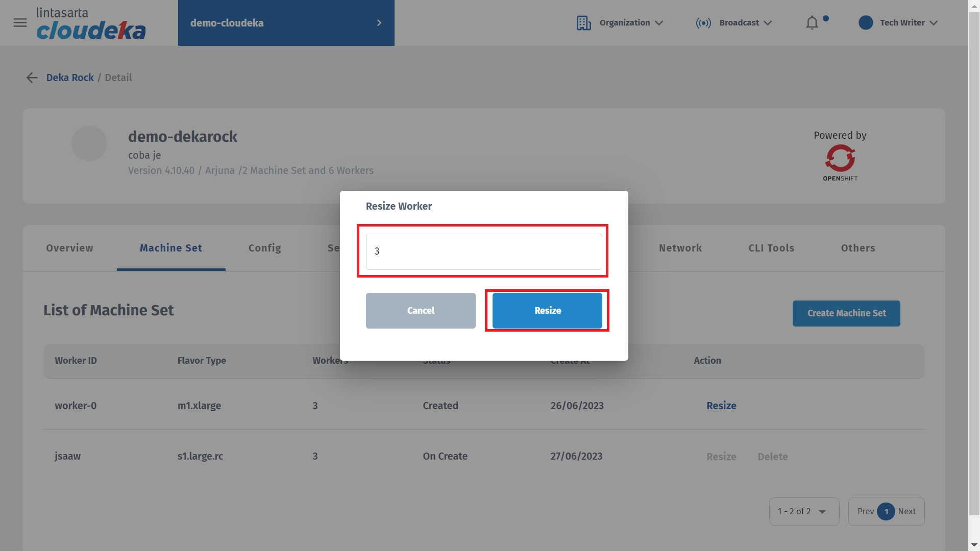Screen dimensions: 980x551
Task: Click the Deka Rock breadcrumb link
Action: (x=70, y=78)
